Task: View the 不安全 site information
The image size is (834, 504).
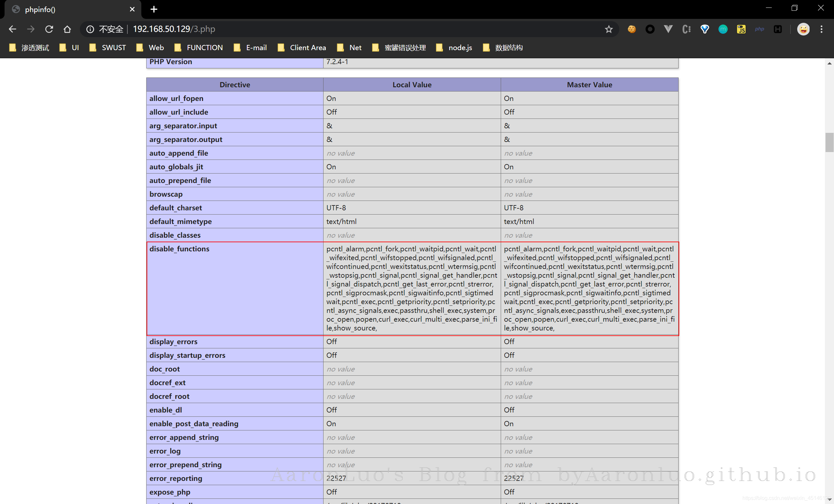Action: pyautogui.click(x=105, y=29)
